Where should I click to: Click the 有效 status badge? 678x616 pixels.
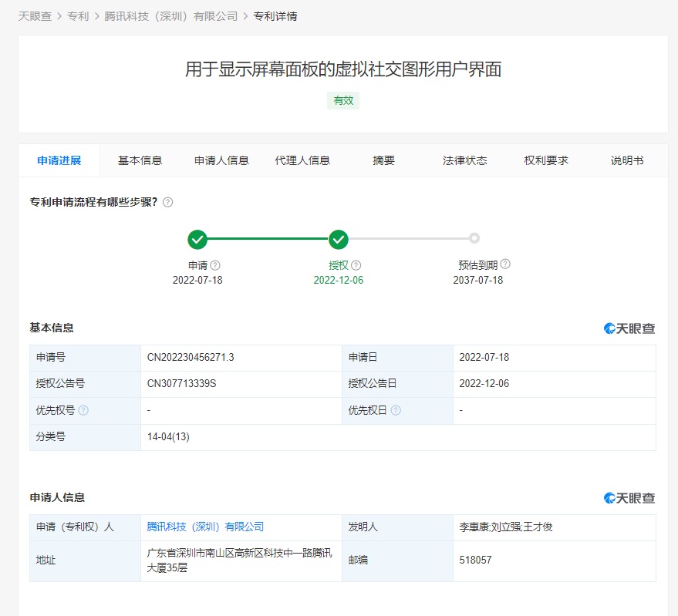click(x=343, y=101)
